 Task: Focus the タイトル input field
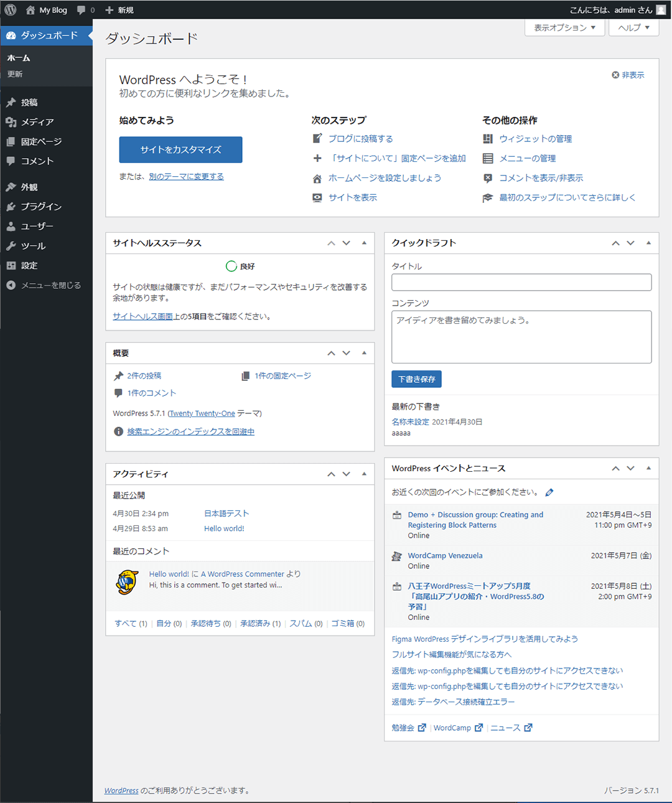tap(521, 282)
